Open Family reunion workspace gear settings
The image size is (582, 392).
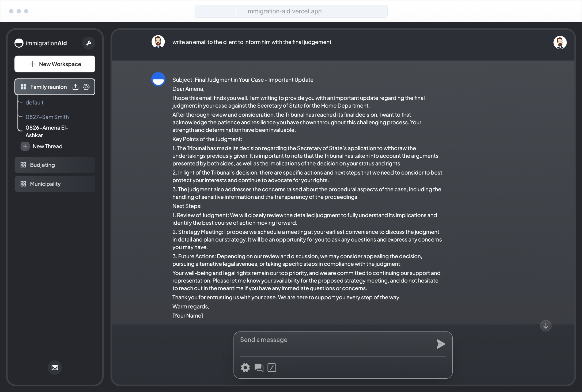(86, 87)
